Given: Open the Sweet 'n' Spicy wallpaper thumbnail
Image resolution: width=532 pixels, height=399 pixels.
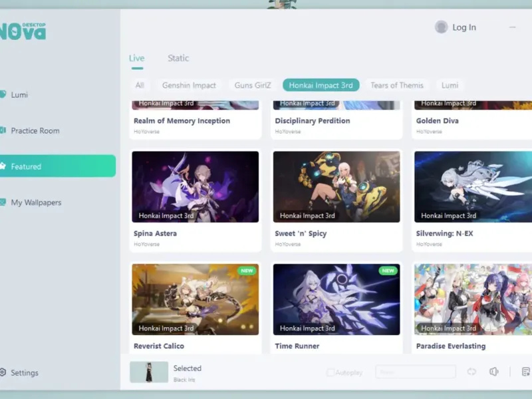Looking at the screenshot, I should (x=336, y=187).
